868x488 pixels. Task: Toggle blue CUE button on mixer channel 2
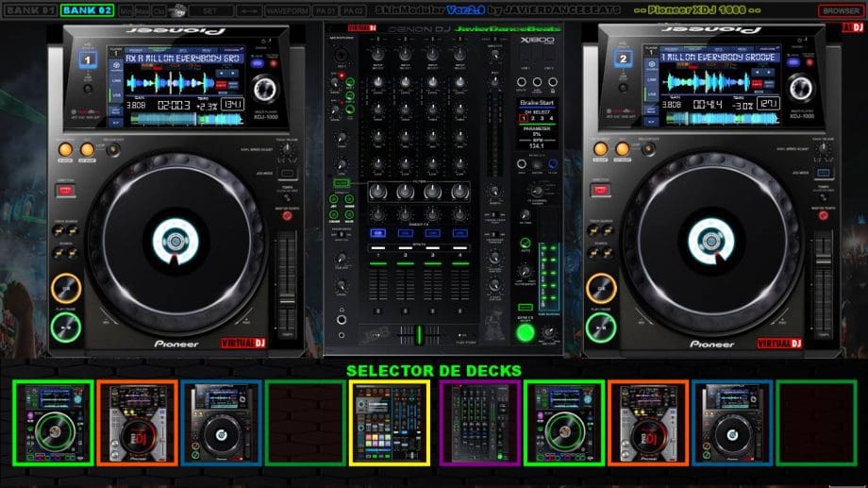(405, 233)
